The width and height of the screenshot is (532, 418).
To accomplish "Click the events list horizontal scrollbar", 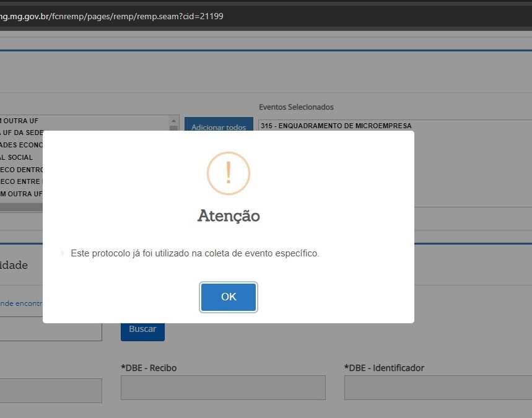I will click(x=22, y=207).
